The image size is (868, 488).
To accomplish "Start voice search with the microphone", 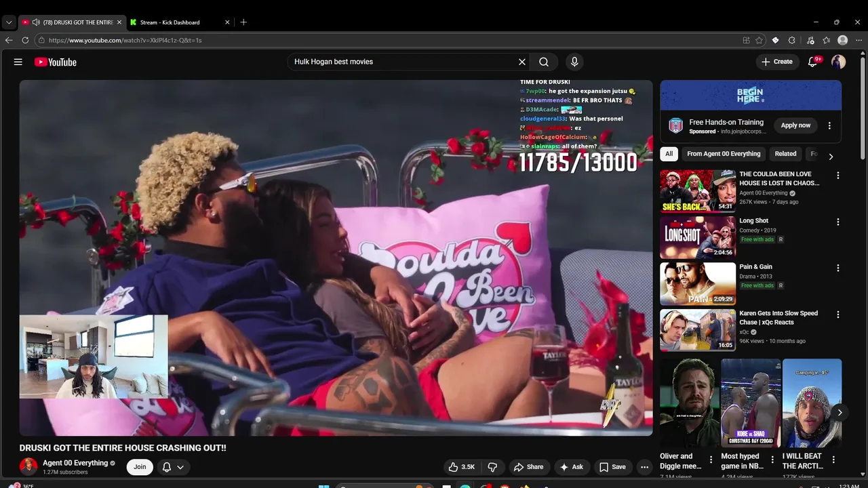I will click(574, 62).
